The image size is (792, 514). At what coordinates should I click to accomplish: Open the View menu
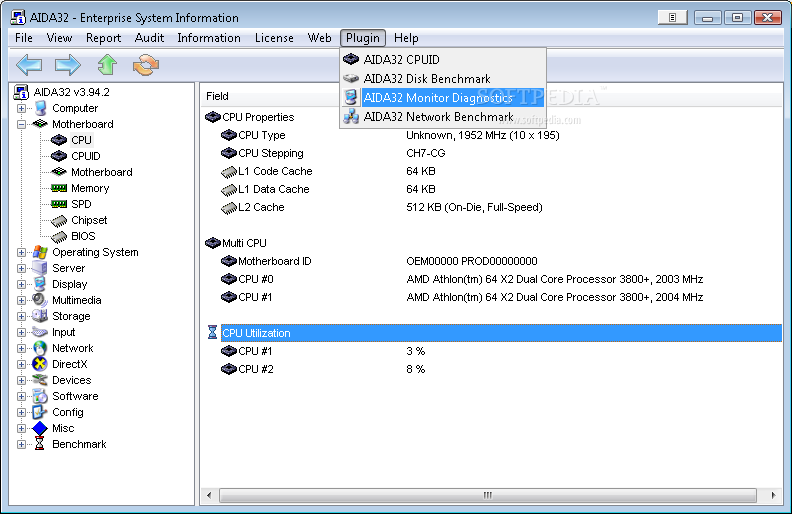pos(60,38)
